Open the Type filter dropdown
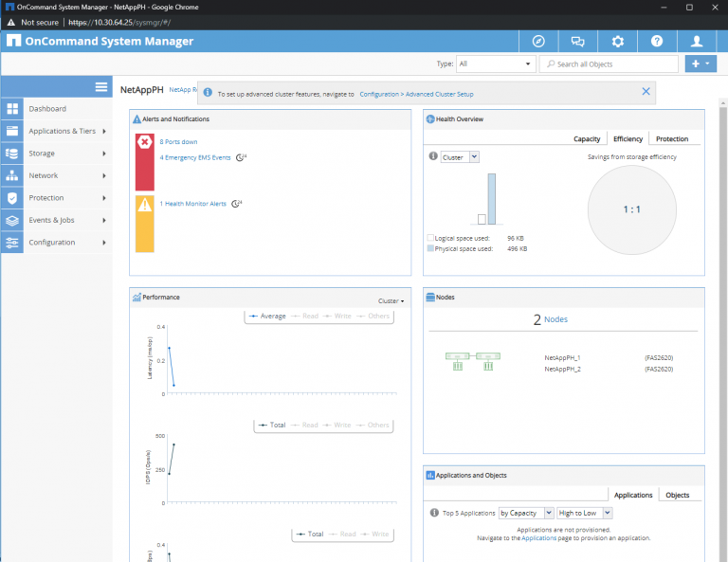Screen dimensions: 728x562 tap(496, 64)
